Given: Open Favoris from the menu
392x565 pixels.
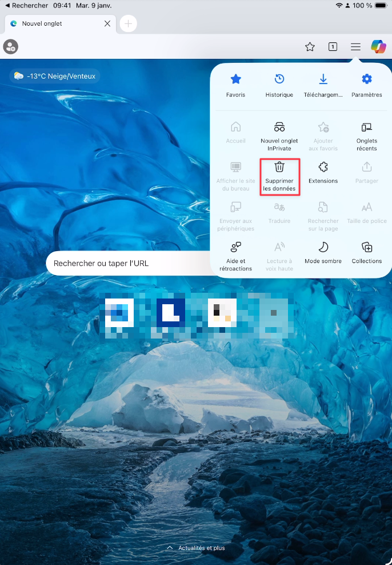Looking at the screenshot, I should (235, 86).
